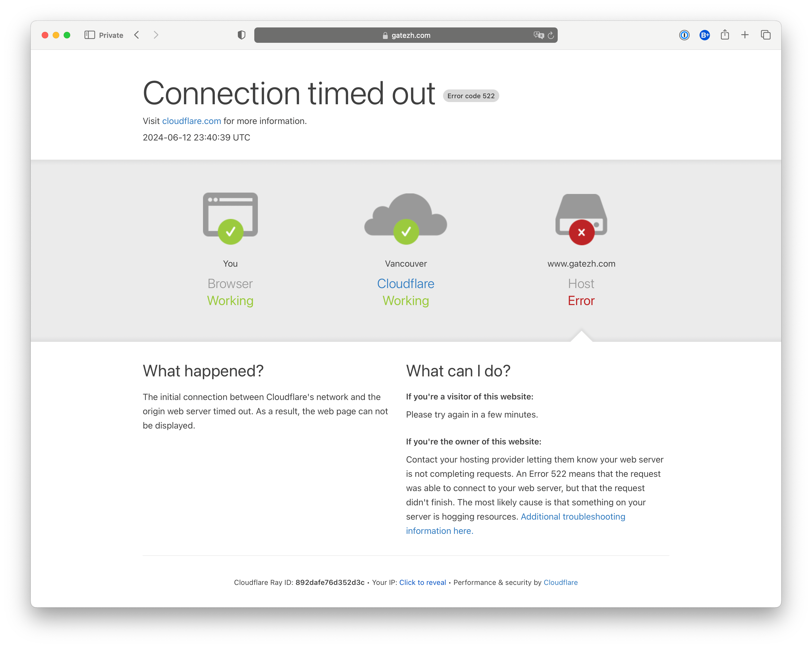Go back to the previous page

(x=137, y=35)
